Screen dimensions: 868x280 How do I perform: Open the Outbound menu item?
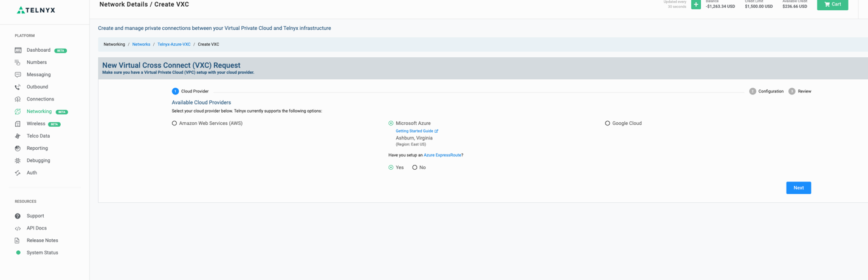click(37, 87)
